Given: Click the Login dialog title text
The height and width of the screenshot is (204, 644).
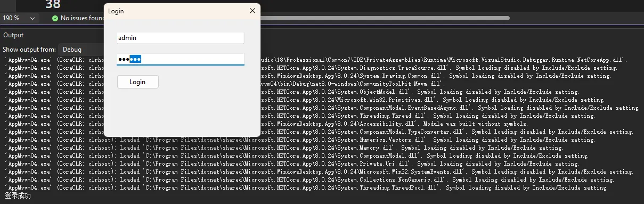Looking at the screenshot, I should point(116,11).
